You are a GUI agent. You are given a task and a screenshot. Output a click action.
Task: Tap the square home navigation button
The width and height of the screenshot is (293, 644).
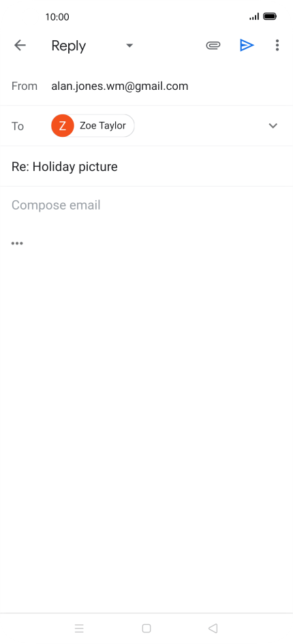coord(146,628)
